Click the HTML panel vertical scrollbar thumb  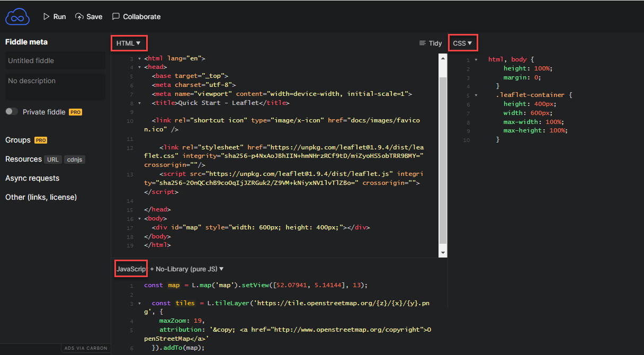[x=443, y=162]
